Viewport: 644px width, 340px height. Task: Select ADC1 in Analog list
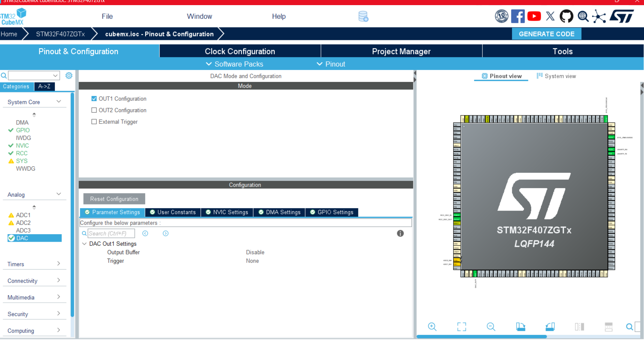tap(23, 215)
